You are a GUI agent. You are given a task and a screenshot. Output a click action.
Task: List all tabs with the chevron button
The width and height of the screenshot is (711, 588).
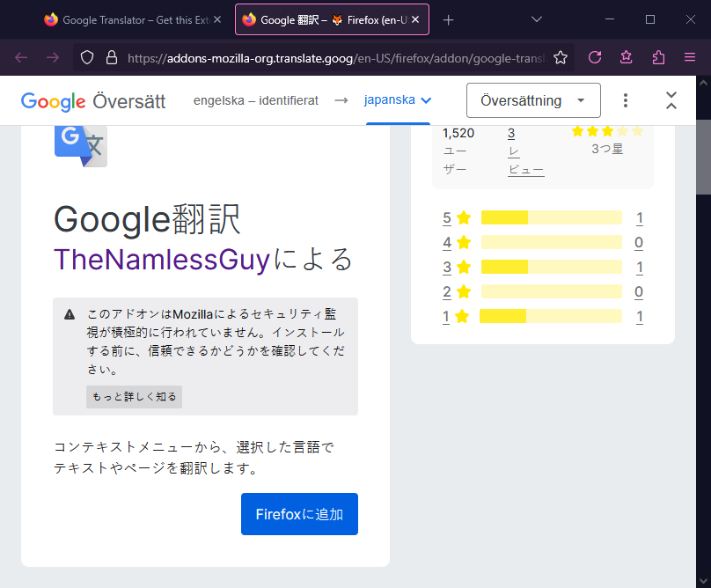coord(537,19)
